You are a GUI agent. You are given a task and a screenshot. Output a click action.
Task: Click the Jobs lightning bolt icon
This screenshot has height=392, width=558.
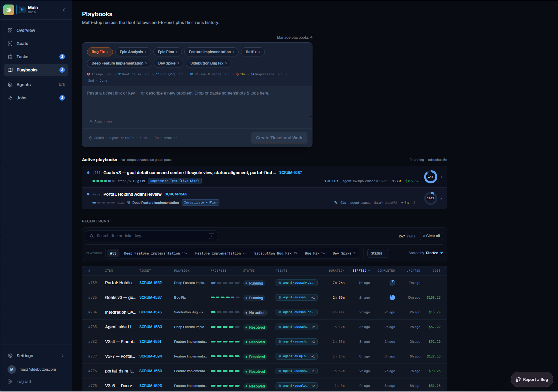10,98
